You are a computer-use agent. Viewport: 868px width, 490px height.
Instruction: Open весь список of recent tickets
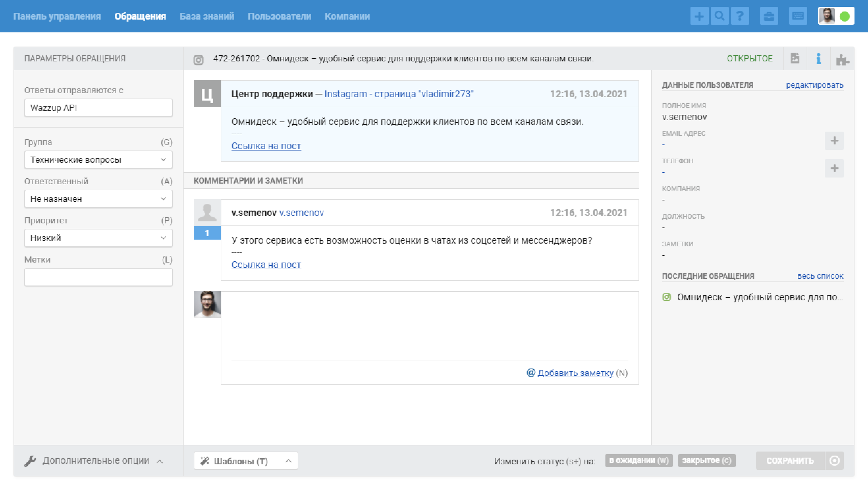click(x=820, y=276)
